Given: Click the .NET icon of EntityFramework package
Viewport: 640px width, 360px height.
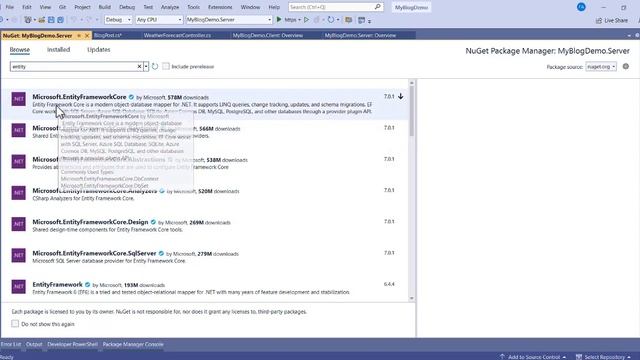Looking at the screenshot, I should pos(18,287).
